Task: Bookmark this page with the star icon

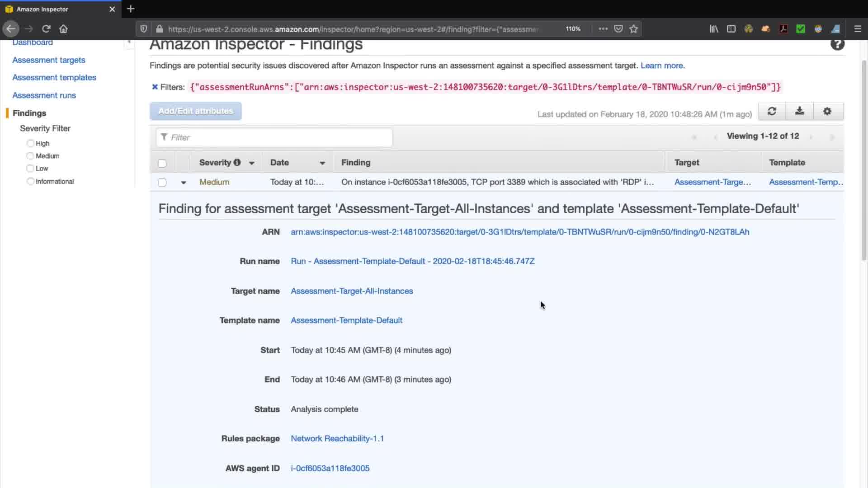Action: pyautogui.click(x=633, y=29)
